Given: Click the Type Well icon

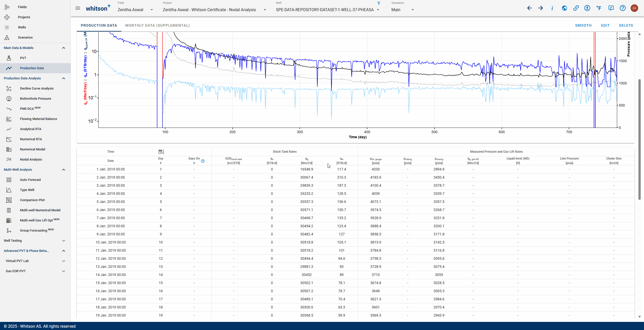Looking at the screenshot, I should click(9, 190).
